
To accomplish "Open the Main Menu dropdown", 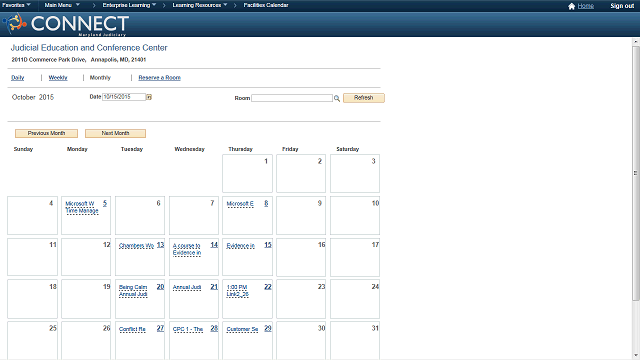I will click(x=62, y=5).
